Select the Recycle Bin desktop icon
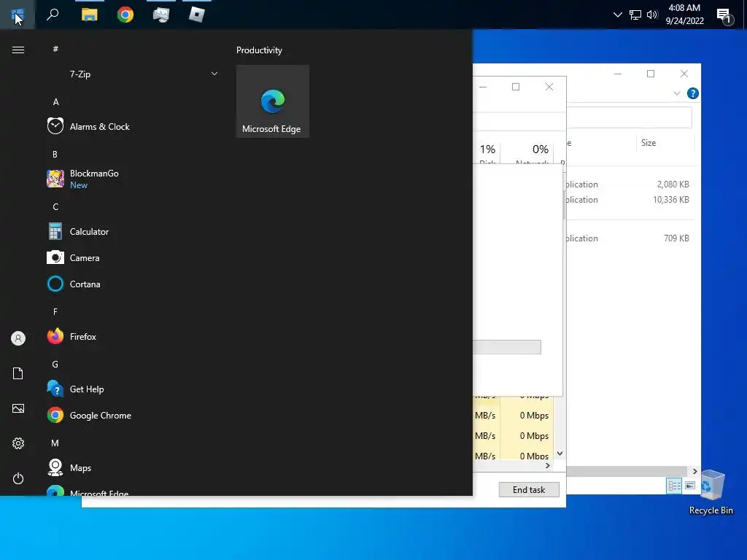This screenshot has width=747, height=560. [711, 492]
